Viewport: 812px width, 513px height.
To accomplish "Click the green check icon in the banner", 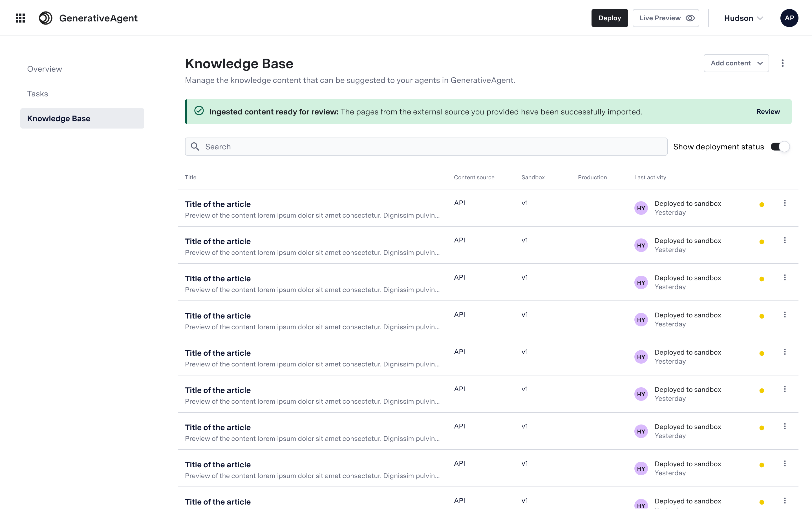I will [x=199, y=111].
